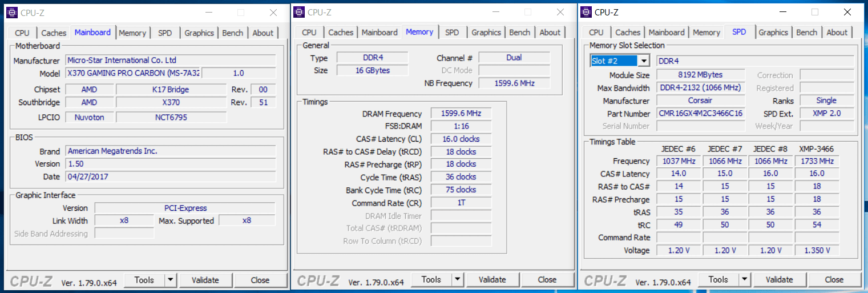Click the CPU-Z app icon in the SPD window title bar
This screenshot has height=293, width=868.
[x=586, y=12]
